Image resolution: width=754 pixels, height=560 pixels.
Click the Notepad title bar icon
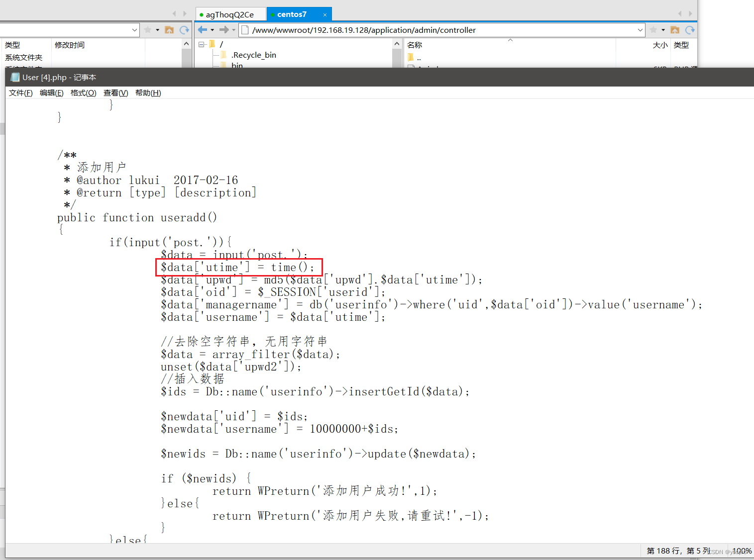15,77
